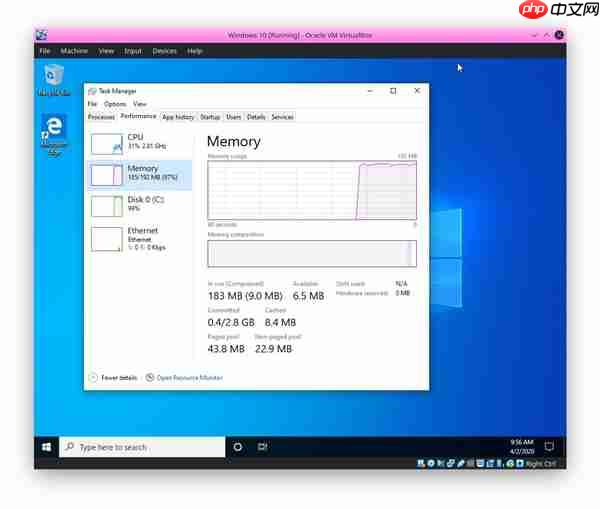Go to the Users tab
The image size is (600, 509).
233,117
